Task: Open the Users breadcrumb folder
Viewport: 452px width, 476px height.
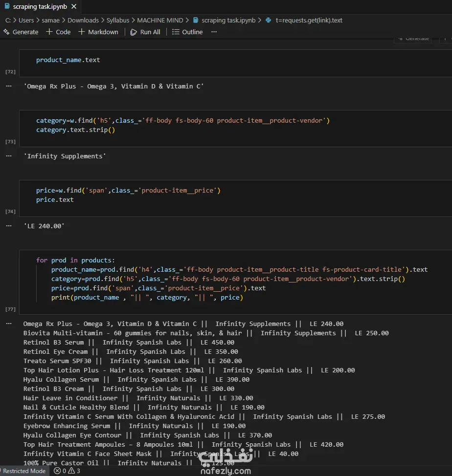Action: (x=26, y=21)
